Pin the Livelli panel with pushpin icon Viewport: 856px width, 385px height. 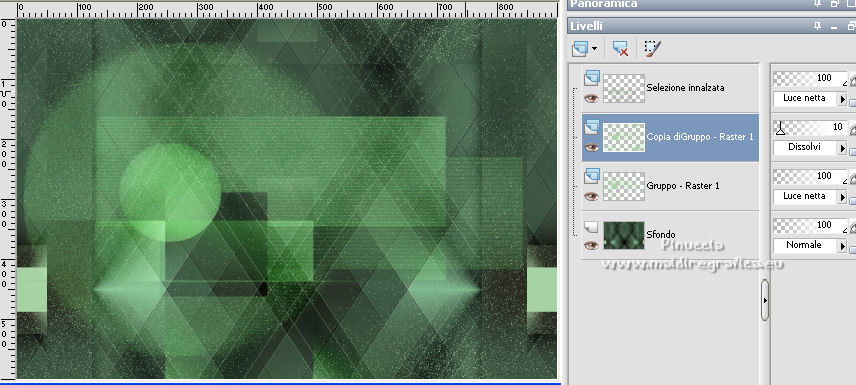(x=817, y=26)
